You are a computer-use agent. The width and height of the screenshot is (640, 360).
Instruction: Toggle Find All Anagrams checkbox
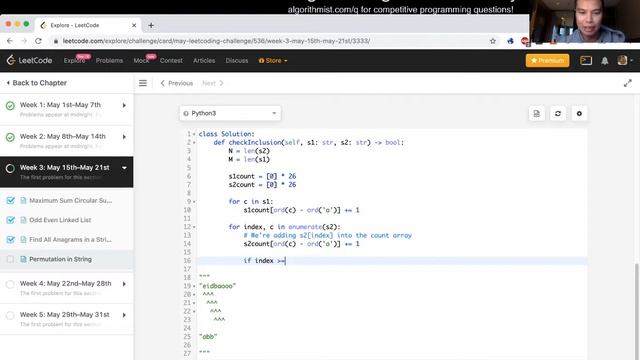[11, 240]
